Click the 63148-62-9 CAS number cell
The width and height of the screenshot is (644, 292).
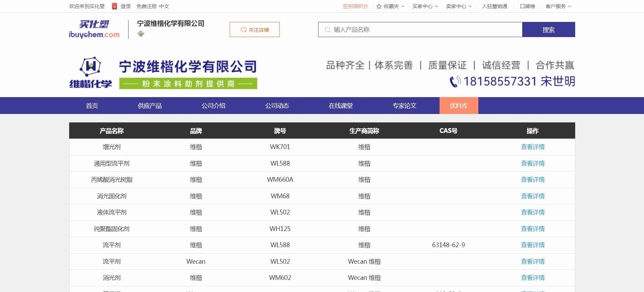click(448, 245)
